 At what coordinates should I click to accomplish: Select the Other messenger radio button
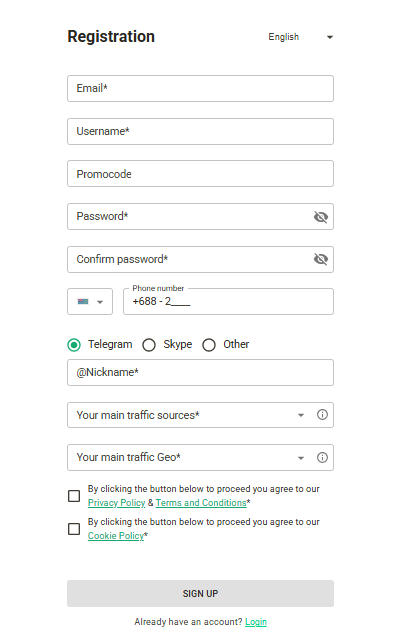[x=209, y=345]
